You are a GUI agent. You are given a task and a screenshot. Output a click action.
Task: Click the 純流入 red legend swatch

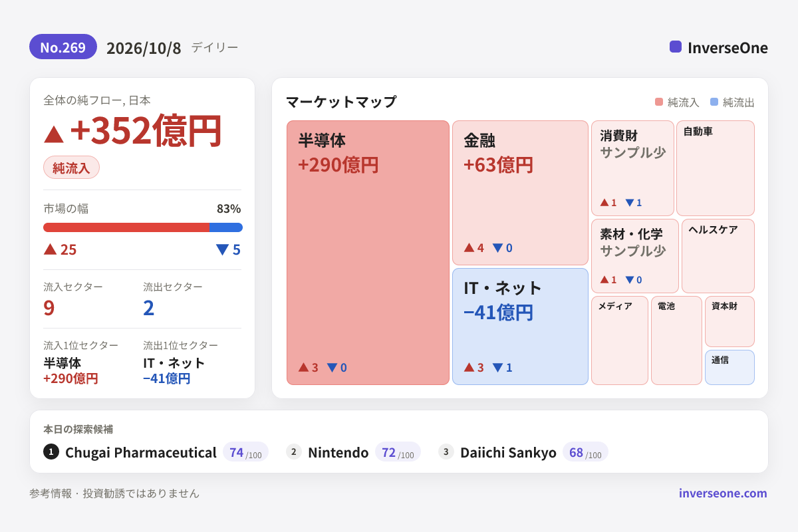pyautogui.click(x=659, y=102)
